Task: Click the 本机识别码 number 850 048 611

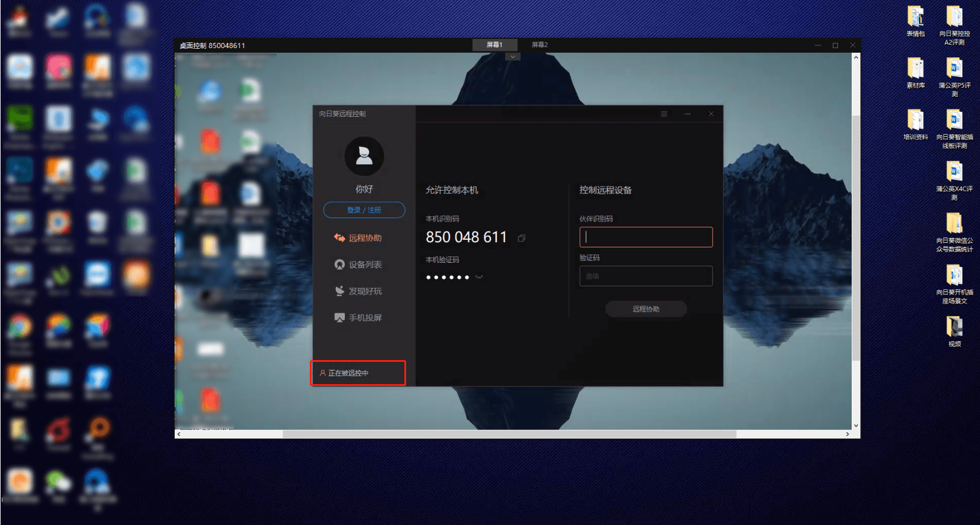Action: (x=466, y=237)
